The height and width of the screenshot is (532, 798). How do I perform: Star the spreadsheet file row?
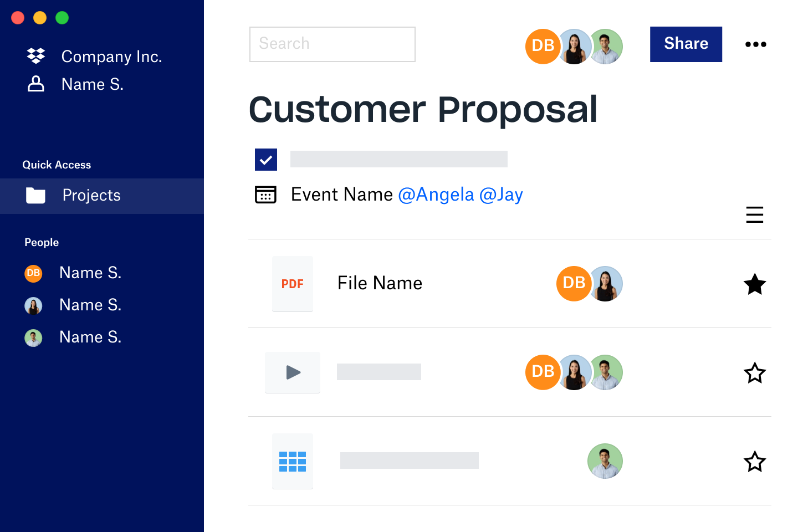tap(755, 462)
